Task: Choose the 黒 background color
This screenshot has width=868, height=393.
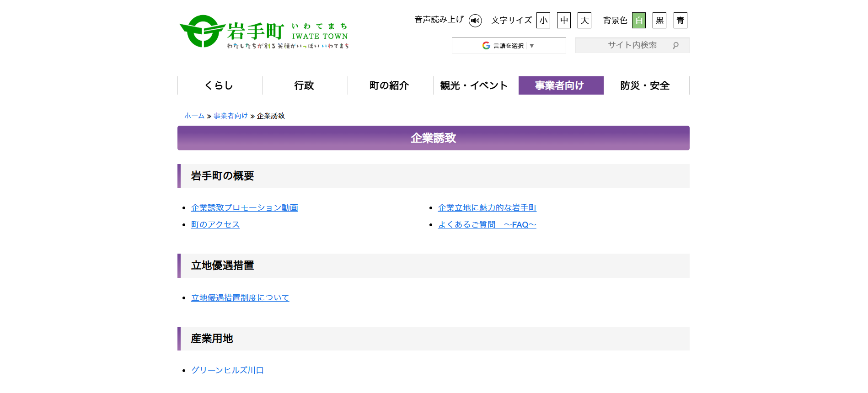Action: pos(659,20)
